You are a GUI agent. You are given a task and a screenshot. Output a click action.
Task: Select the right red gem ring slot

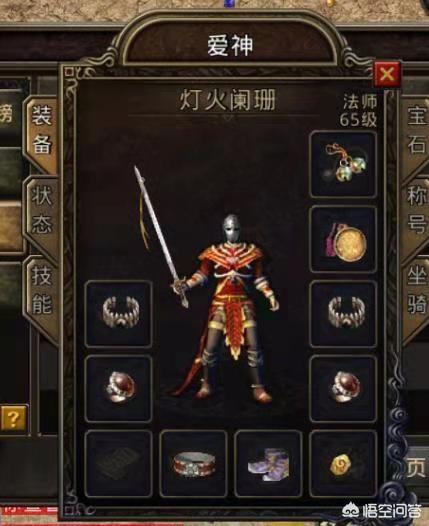point(343,389)
